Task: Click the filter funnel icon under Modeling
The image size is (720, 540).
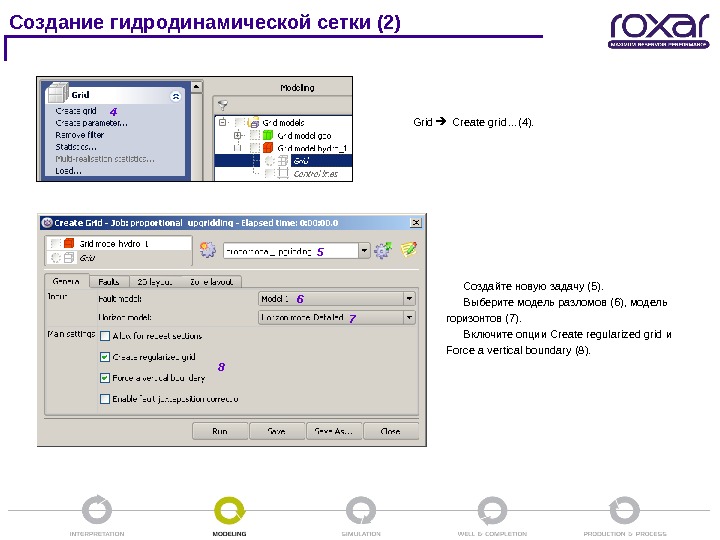Action: tap(223, 105)
